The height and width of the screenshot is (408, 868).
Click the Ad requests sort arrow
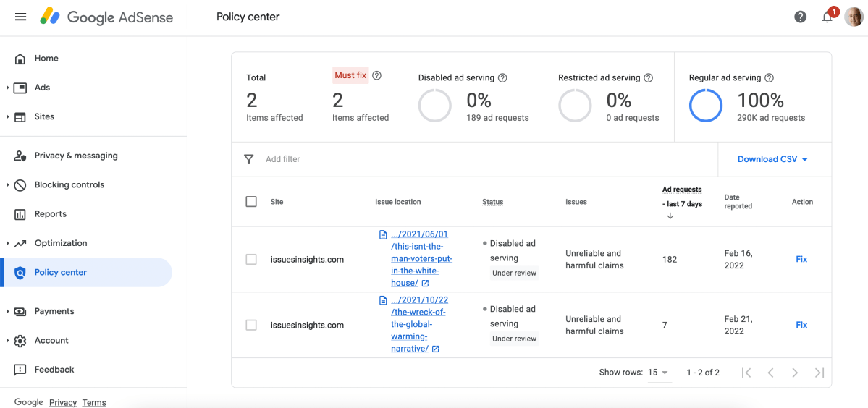tap(670, 216)
